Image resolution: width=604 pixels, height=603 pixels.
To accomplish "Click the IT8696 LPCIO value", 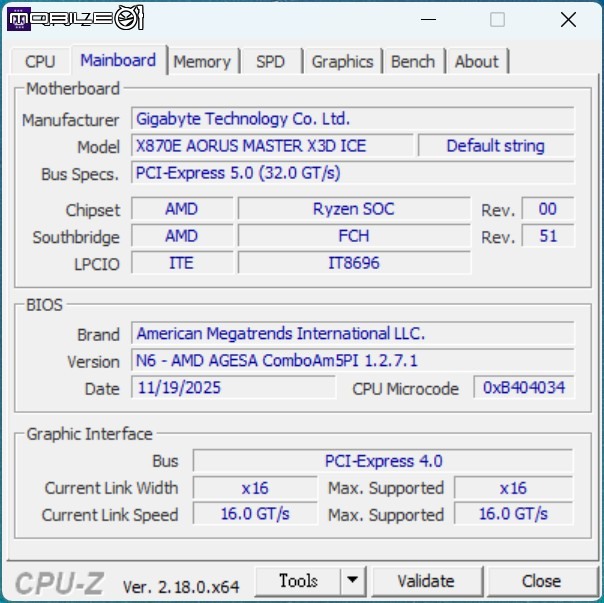I will (x=354, y=263).
